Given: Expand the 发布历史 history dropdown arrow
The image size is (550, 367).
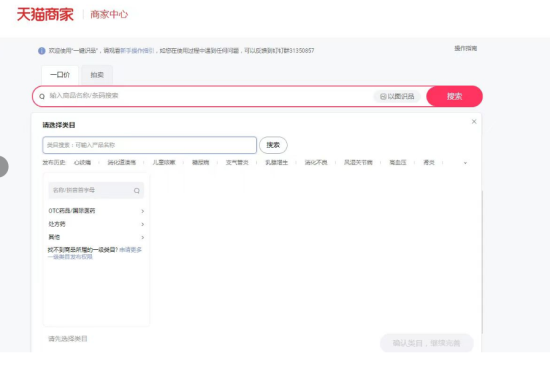Looking at the screenshot, I should [x=465, y=163].
